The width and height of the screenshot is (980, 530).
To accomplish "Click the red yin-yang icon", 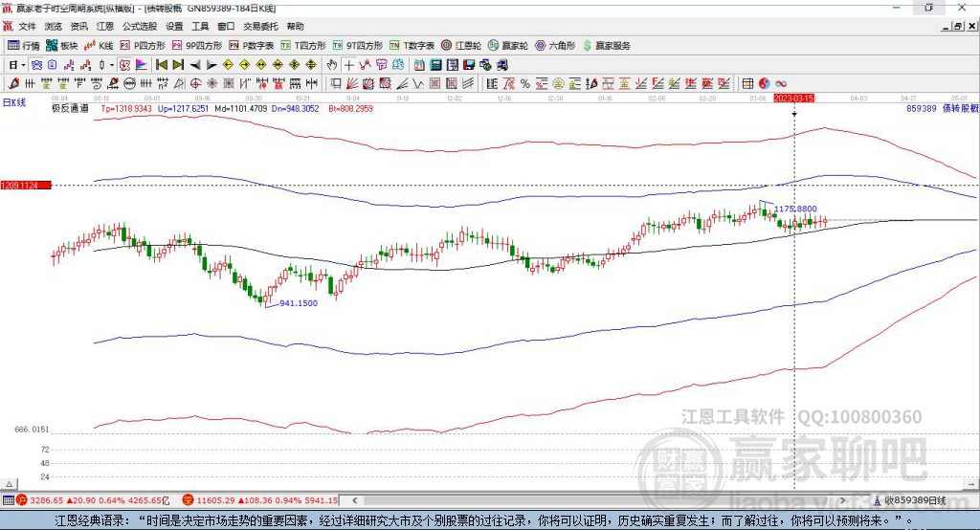I will tap(765, 84).
